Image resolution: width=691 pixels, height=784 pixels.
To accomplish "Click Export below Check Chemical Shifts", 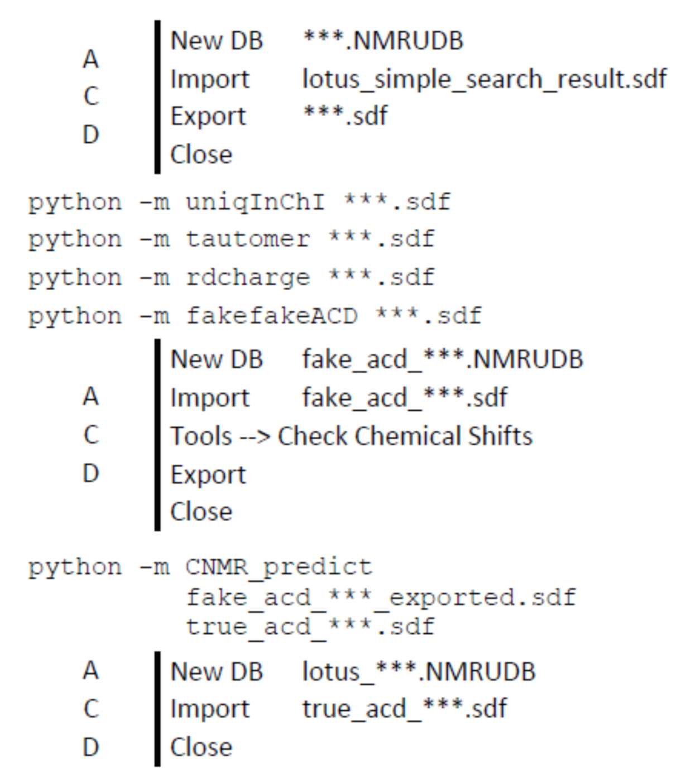I will click(208, 475).
